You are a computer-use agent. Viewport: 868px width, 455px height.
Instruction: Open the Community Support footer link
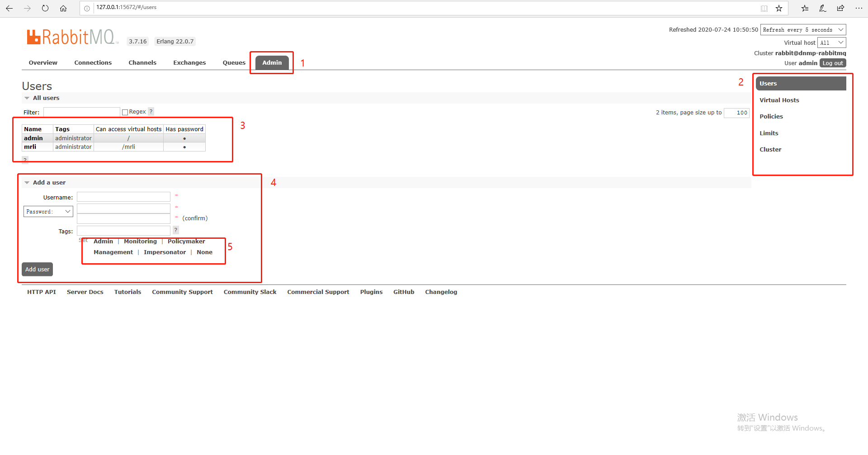183,292
